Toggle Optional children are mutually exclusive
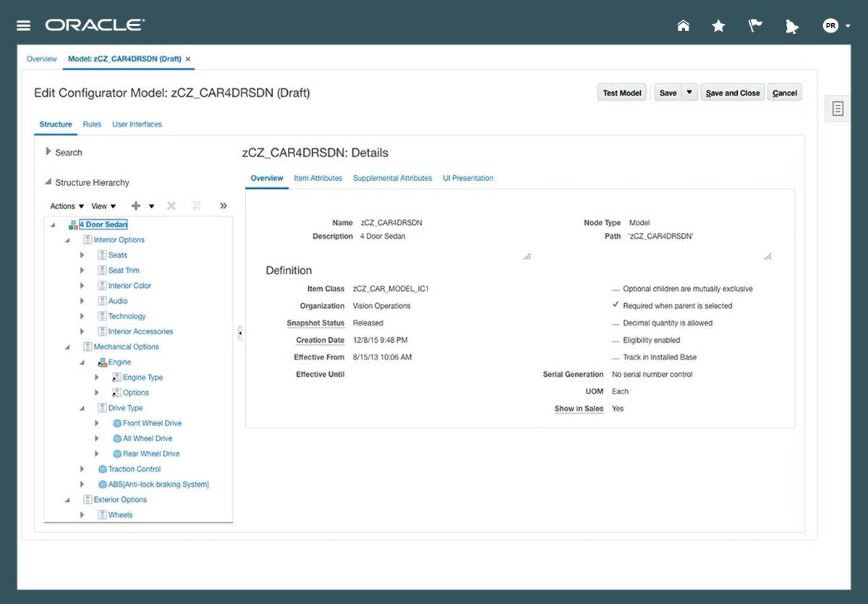 (615, 289)
